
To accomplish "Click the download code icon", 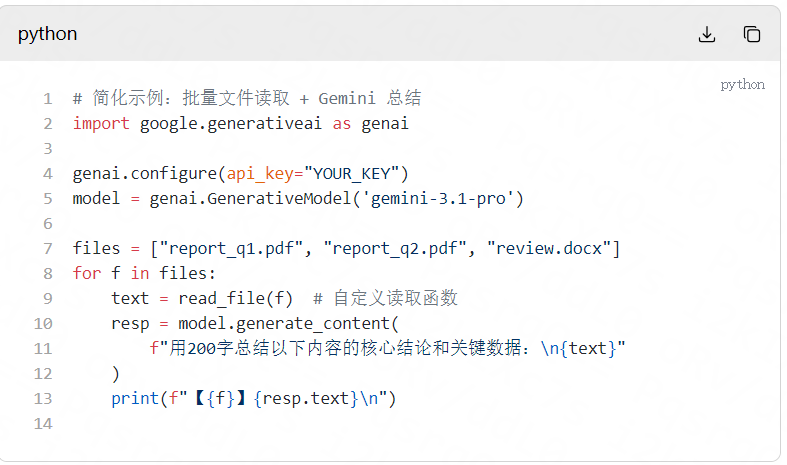I will pos(707,34).
